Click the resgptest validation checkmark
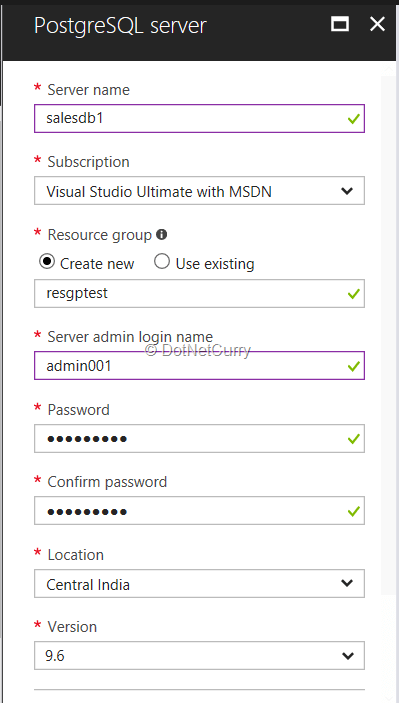Image resolution: width=399 pixels, height=703 pixels. [x=354, y=294]
